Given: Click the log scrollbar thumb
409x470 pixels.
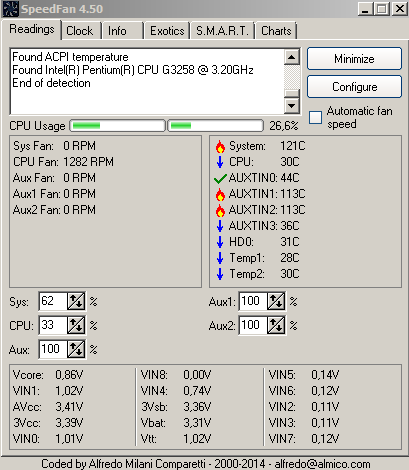Looking at the screenshot, I should coord(292,94).
